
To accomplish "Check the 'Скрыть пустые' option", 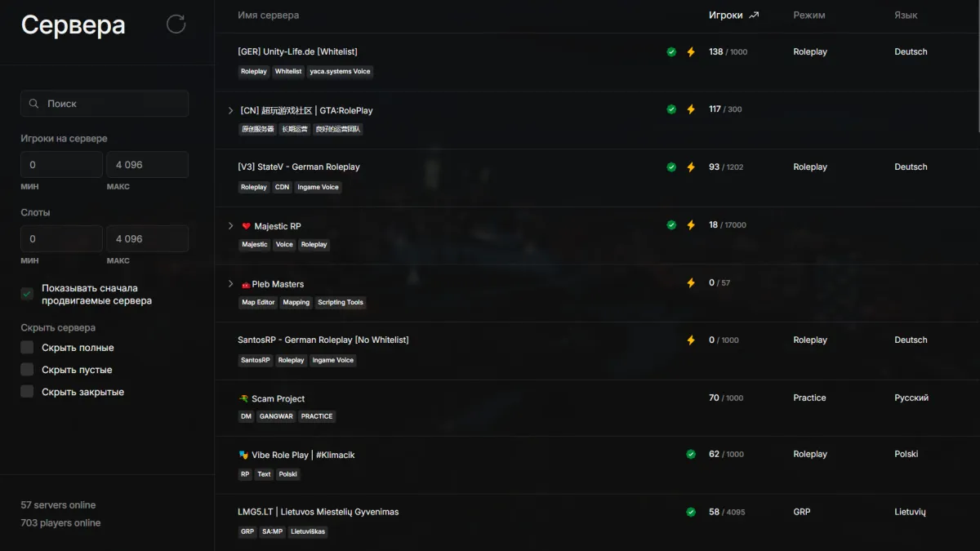I will (28, 370).
